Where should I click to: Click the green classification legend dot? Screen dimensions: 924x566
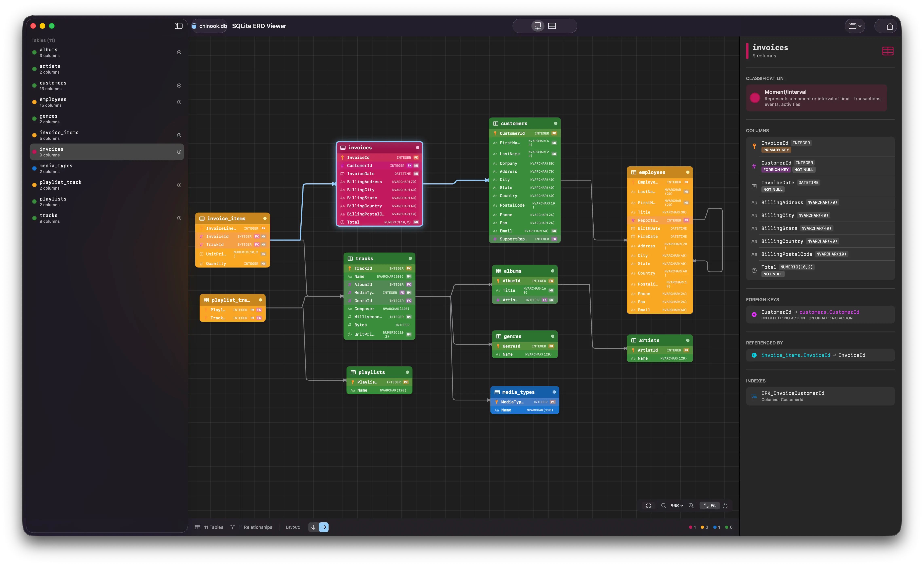726,527
